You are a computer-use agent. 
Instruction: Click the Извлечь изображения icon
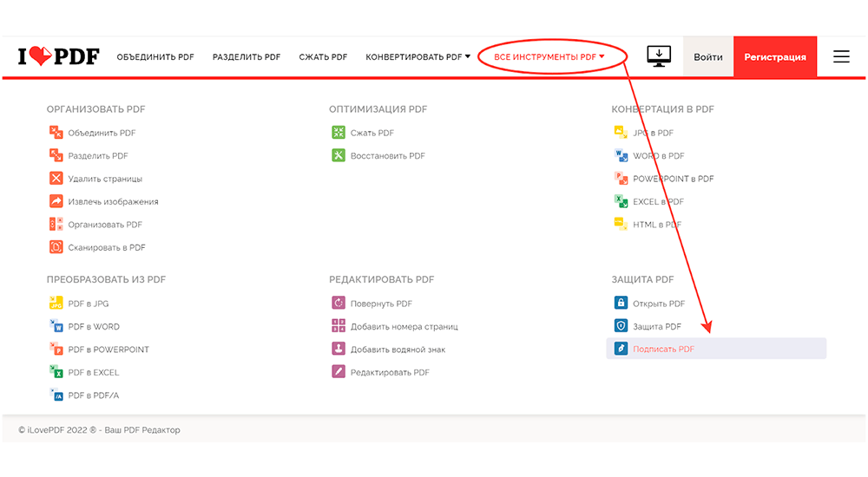(56, 201)
